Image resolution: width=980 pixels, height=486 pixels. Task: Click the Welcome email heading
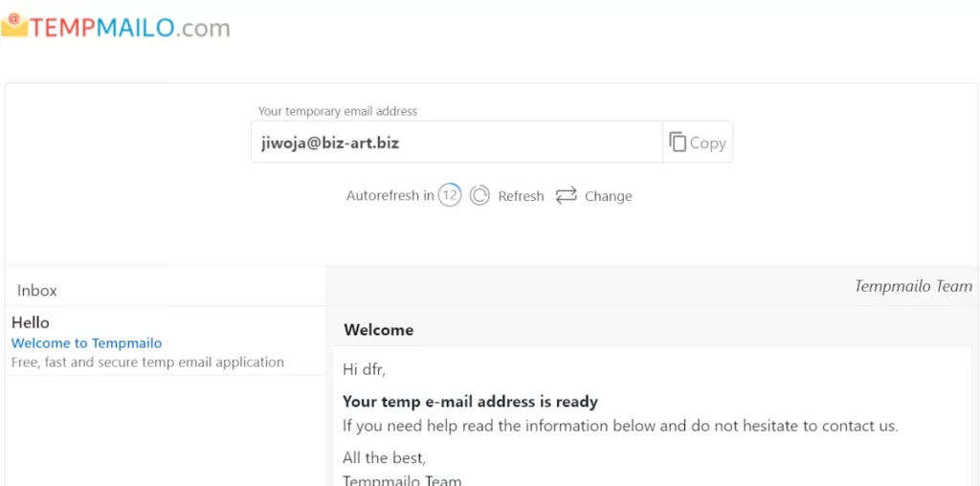(x=379, y=330)
